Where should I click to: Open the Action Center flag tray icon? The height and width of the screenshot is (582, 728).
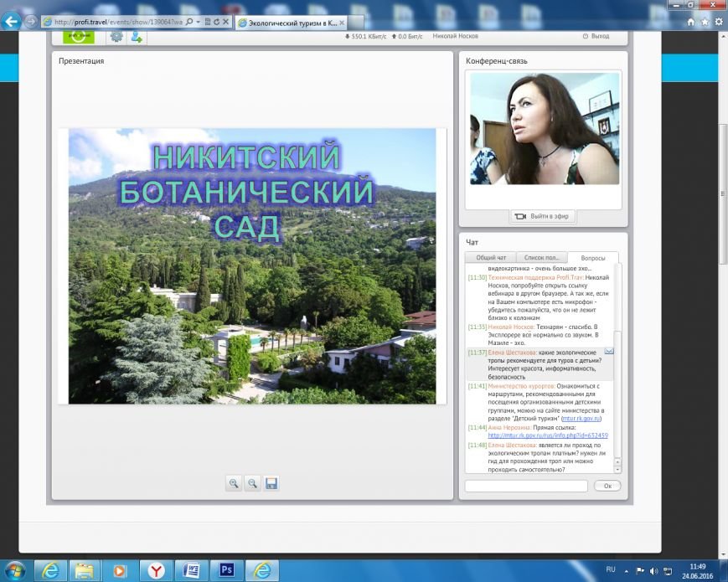[x=640, y=571]
